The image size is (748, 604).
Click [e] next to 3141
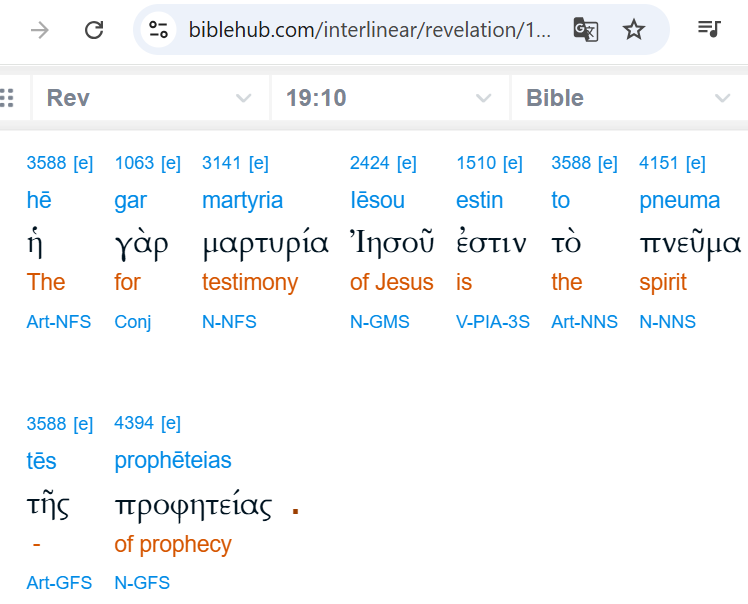point(259,163)
